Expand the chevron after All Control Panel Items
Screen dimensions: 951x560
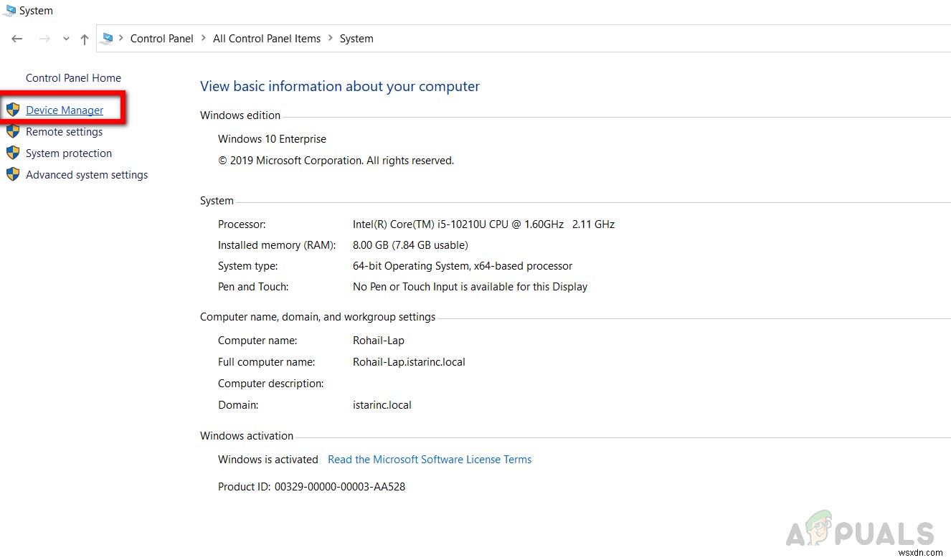tap(330, 39)
